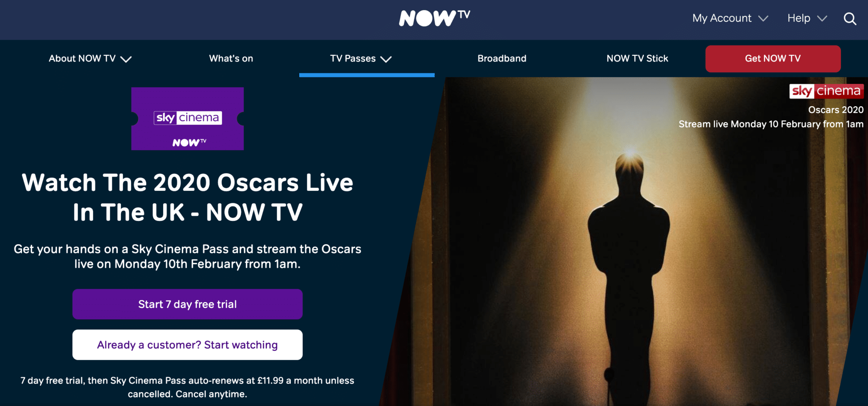
Task: Open the About NOW TV dropdown arrow
Action: tap(126, 59)
